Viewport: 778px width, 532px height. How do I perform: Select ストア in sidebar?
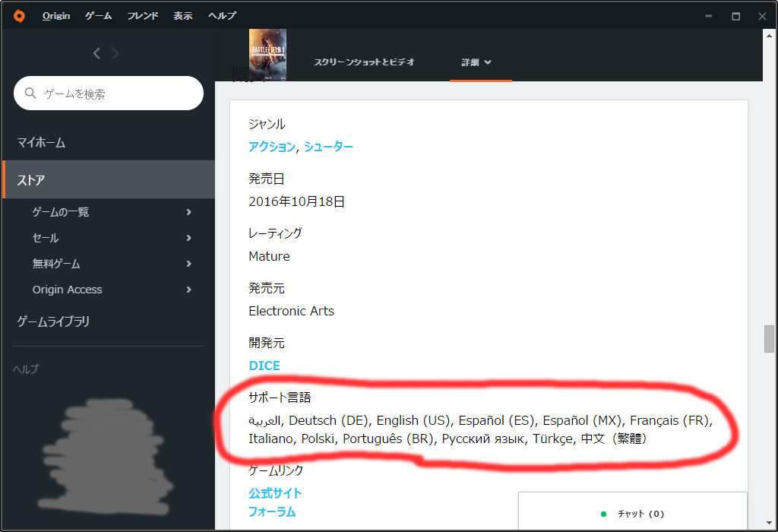pos(109,179)
